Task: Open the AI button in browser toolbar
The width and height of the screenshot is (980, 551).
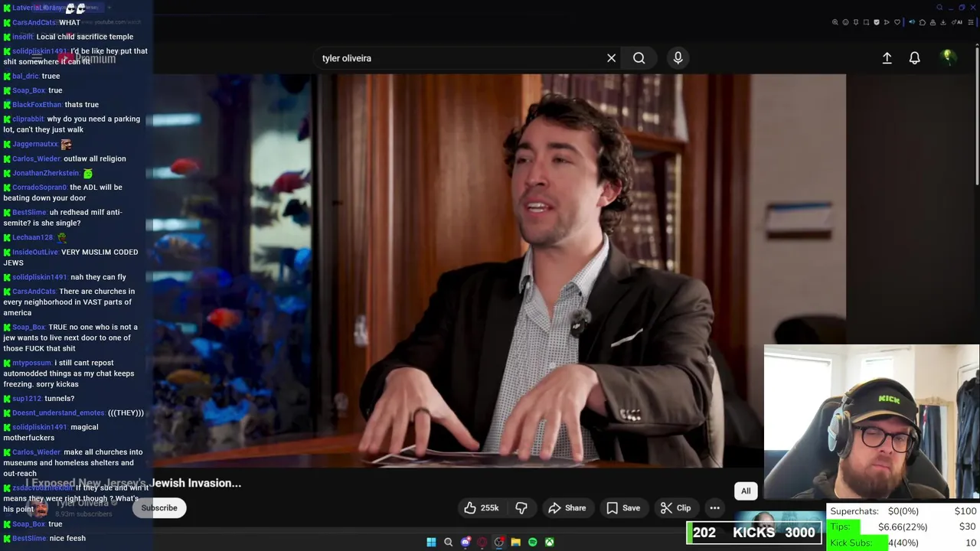Action: 957,22
